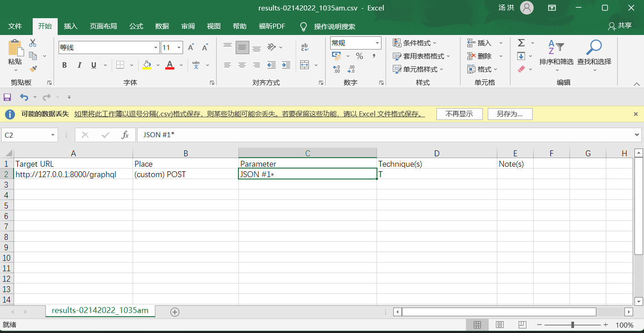Click the Clear eraser icon
Image resolution: width=644 pixels, height=333 pixels.
(521, 69)
